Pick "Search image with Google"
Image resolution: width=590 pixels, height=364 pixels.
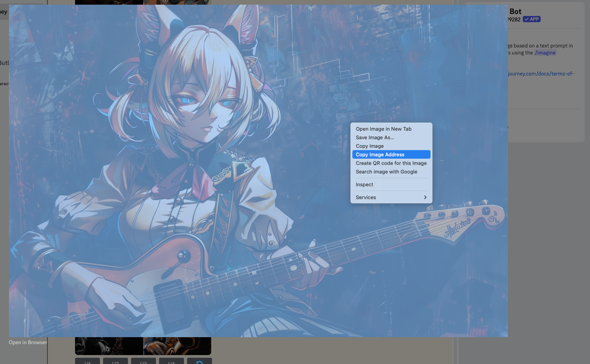coord(391,172)
